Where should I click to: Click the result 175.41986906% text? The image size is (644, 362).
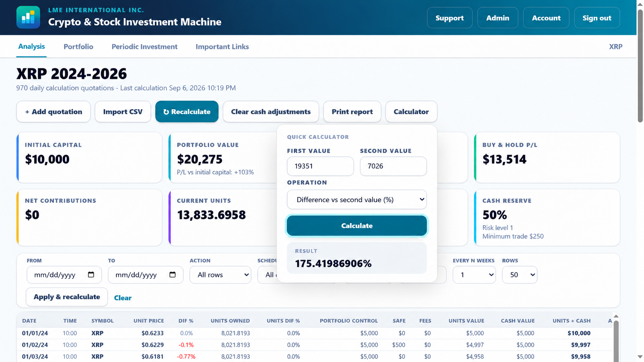pyautogui.click(x=333, y=264)
